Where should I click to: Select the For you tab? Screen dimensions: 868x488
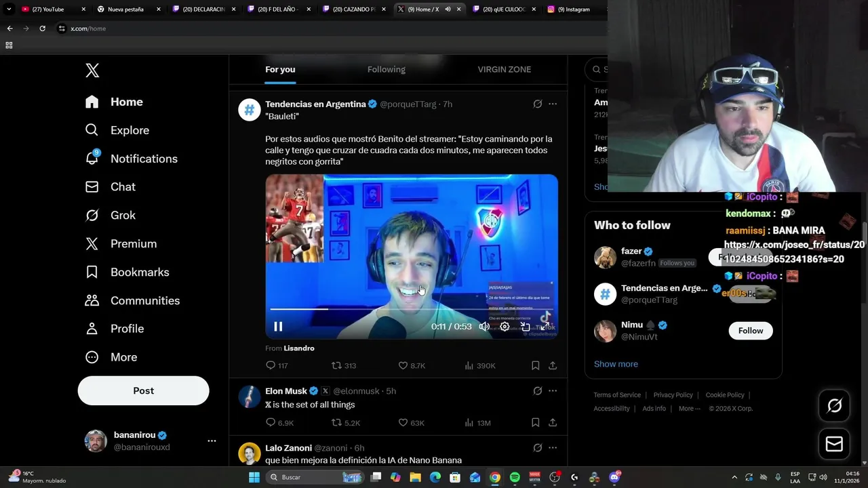(x=280, y=70)
